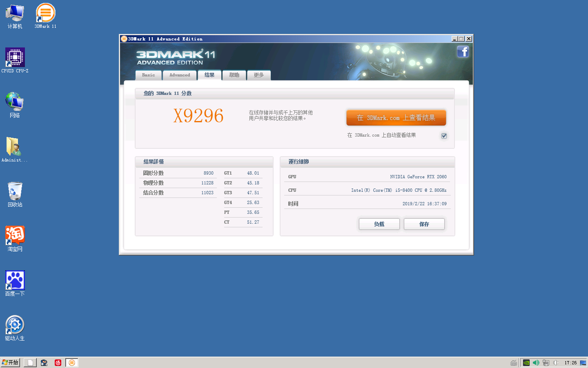
Task: Click the grey volume tray icon
Action: 556,363
